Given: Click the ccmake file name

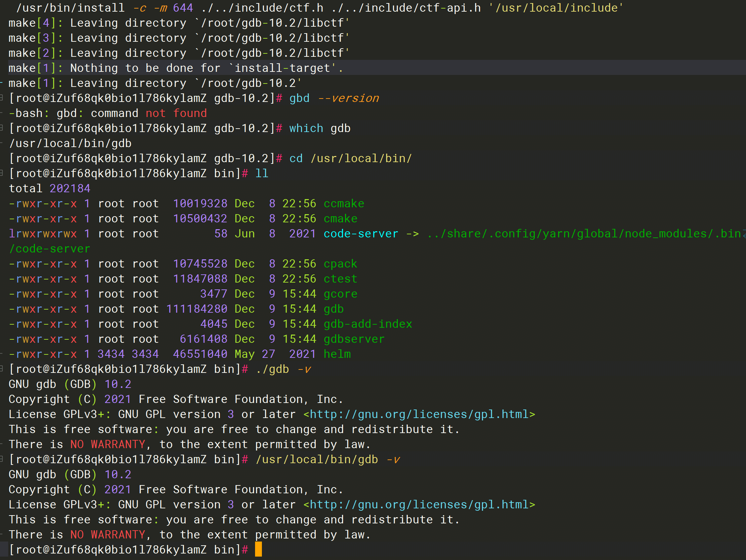Looking at the screenshot, I should (344, 204).
